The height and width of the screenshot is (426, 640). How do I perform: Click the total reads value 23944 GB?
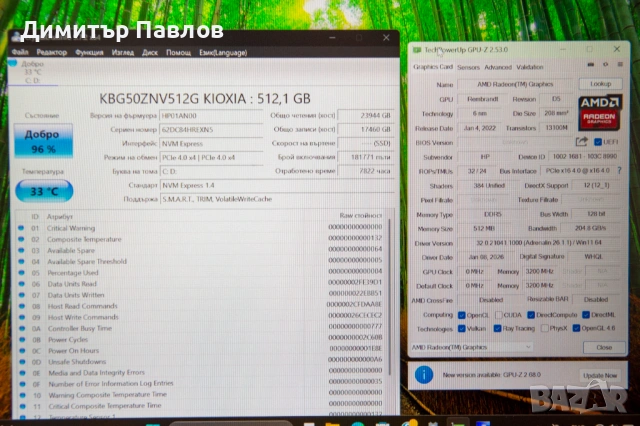click(365, 115)
